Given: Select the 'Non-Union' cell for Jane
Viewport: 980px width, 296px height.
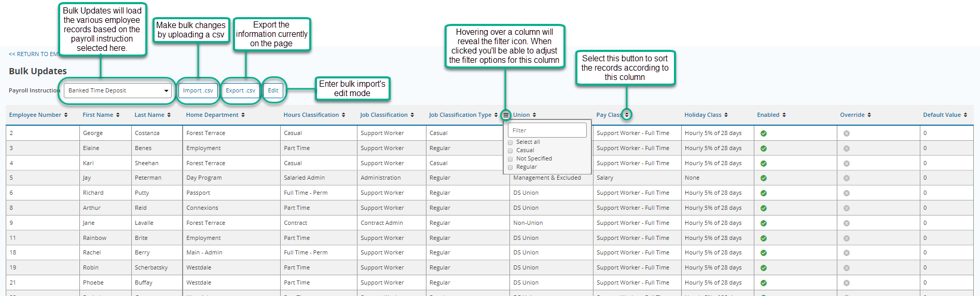Looking at the screenshot, I should click(x=551, y=223).
